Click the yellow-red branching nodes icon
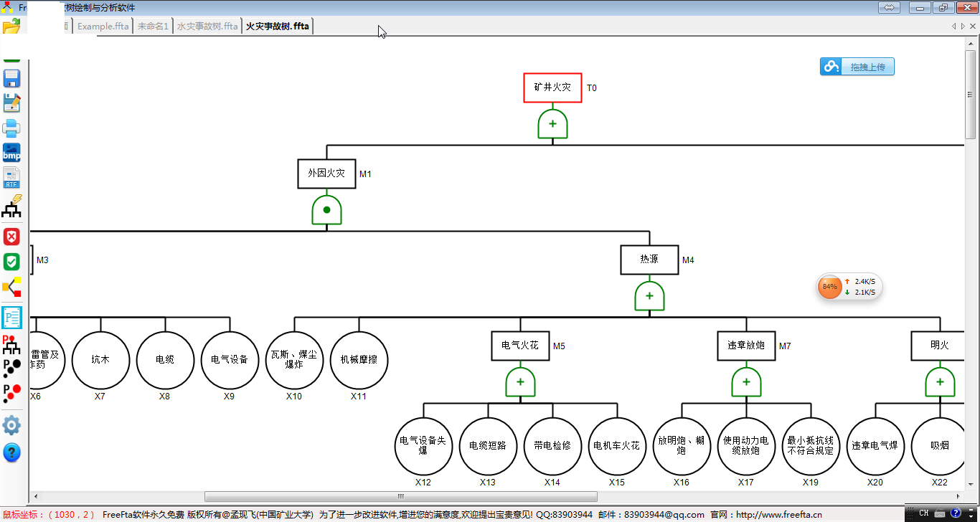Screen dimensions: 980x522 click(11, 287)
